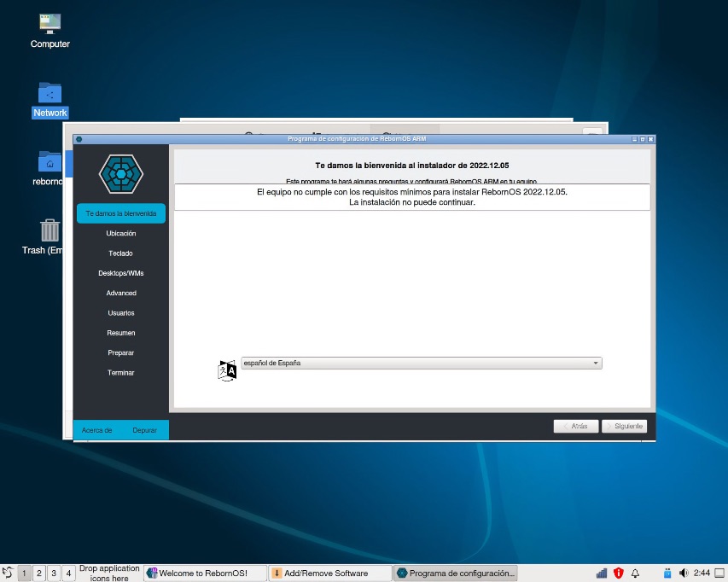The image size is (728, 582).
Task: Click the Te damos la bienvenida al instalador heading
Action: tap(412, 166)
